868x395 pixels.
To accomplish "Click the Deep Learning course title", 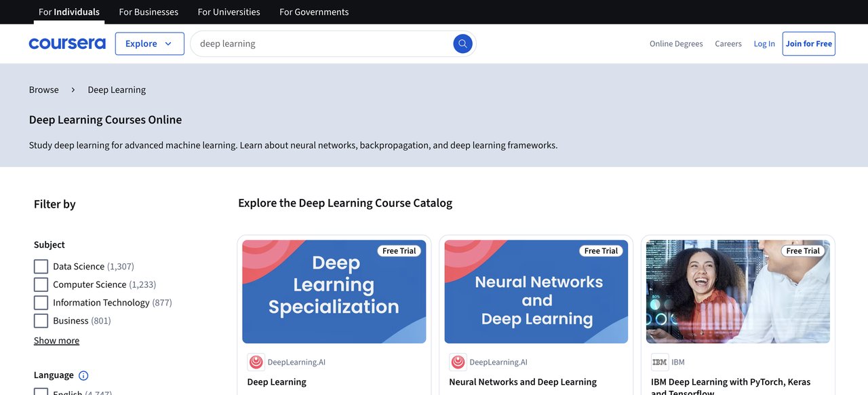I will tap(277, 382).
